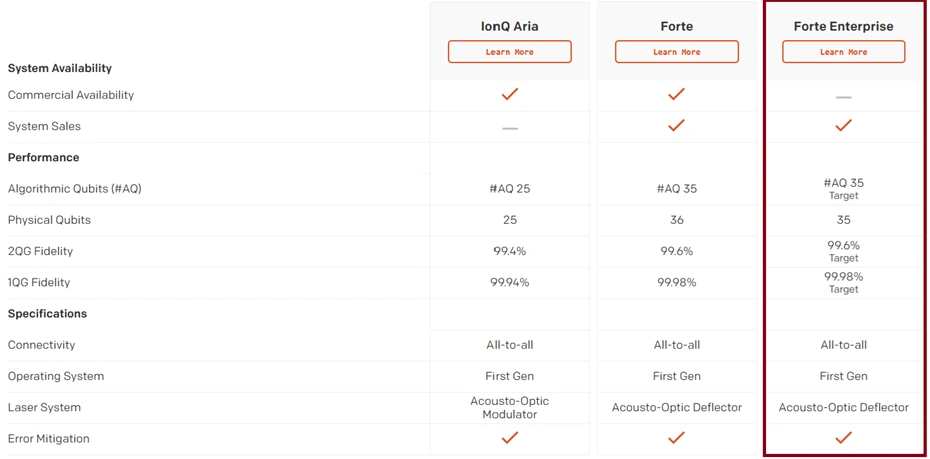The image size is (930, 459).
Task: Select Forte Enterprise's System Sales checkmark
Action: tap(843, 125)
